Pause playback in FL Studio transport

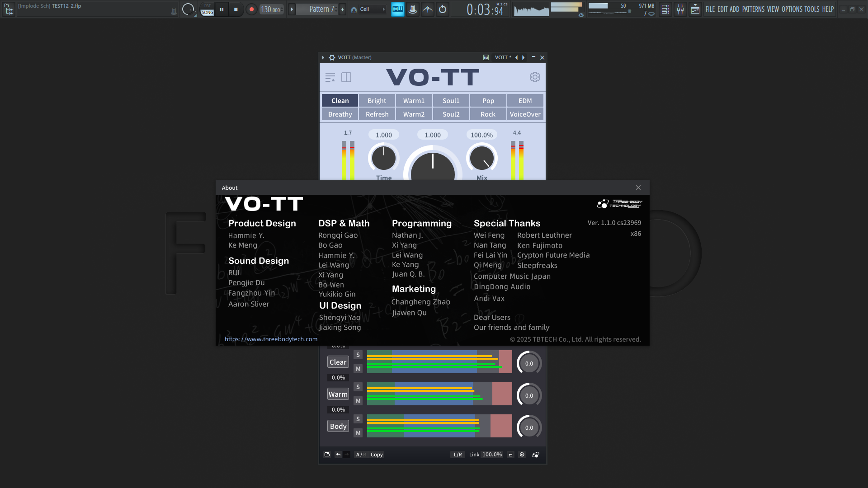click(222, 9)
